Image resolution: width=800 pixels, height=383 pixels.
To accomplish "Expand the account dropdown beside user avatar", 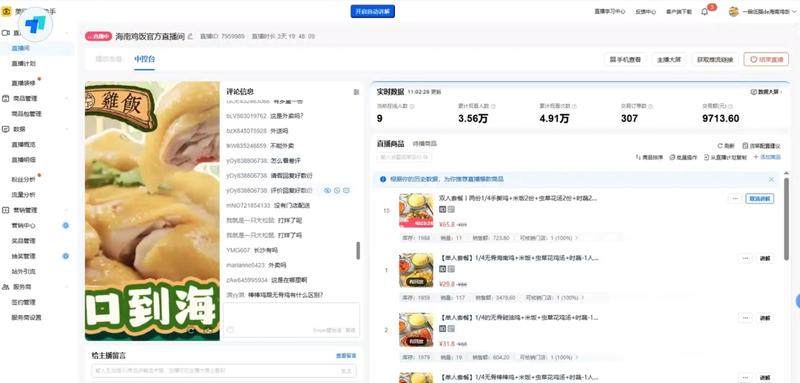I will [x=792, y=12].
